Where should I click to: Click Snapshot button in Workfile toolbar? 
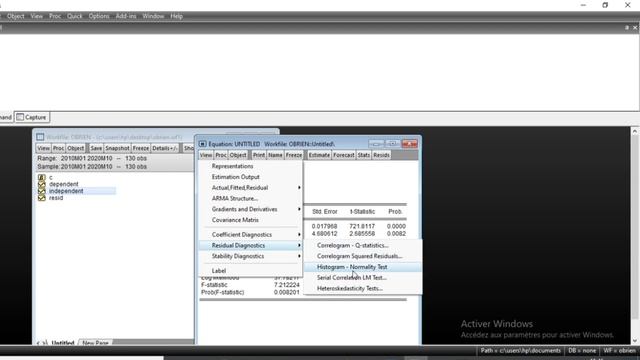[117, 148]
